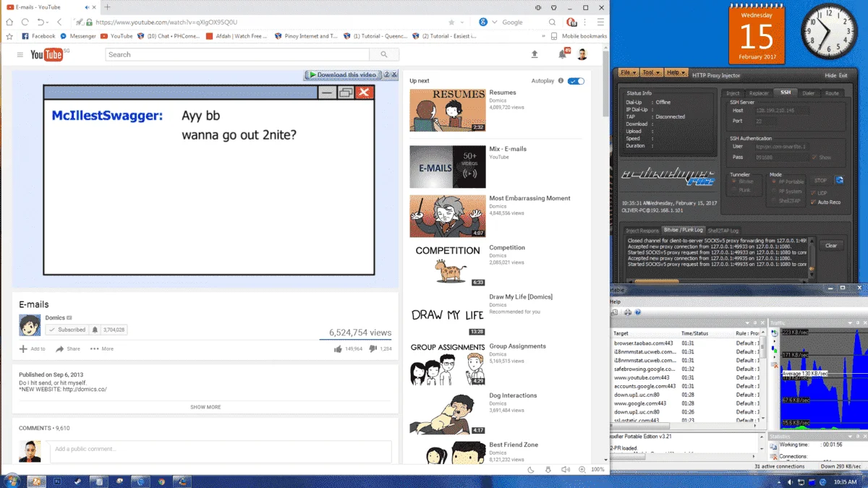
Task: Like the video with thumbs up
Action: click(x=338, y=348)
